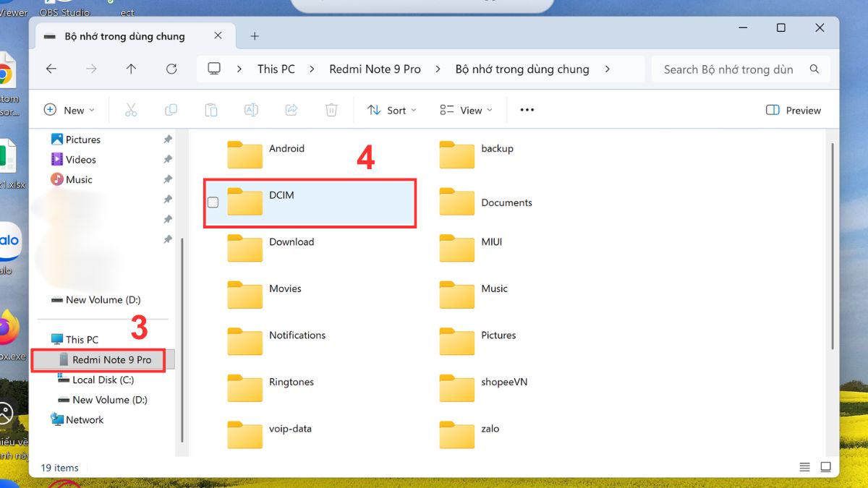The height and width of the screenshot is (488, 868).
Task: Expand chevron after This PC in address bar
Action: [312, 69]
